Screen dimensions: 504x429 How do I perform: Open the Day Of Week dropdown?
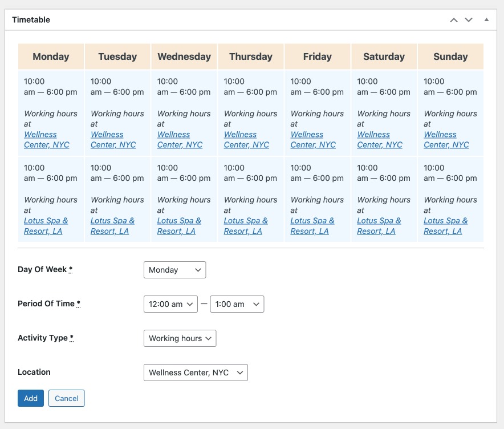[x=174, y=270]
